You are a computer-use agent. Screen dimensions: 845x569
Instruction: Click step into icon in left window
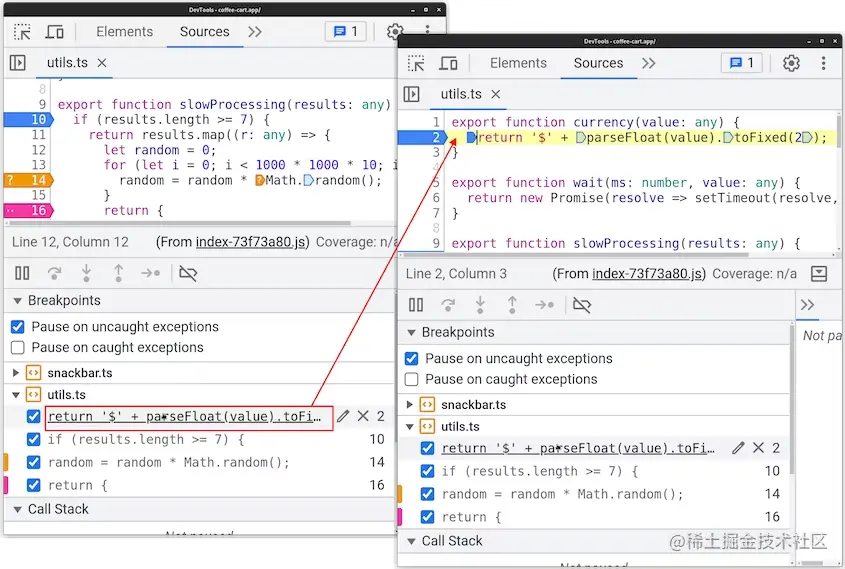tap(86, 273)
